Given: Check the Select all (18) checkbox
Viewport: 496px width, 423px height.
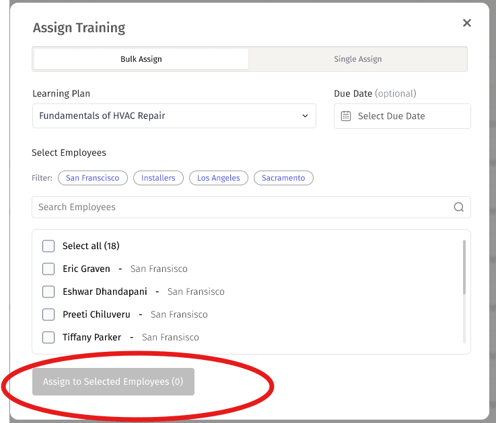Looking at the screenshot, I should (x=48, y=246).
